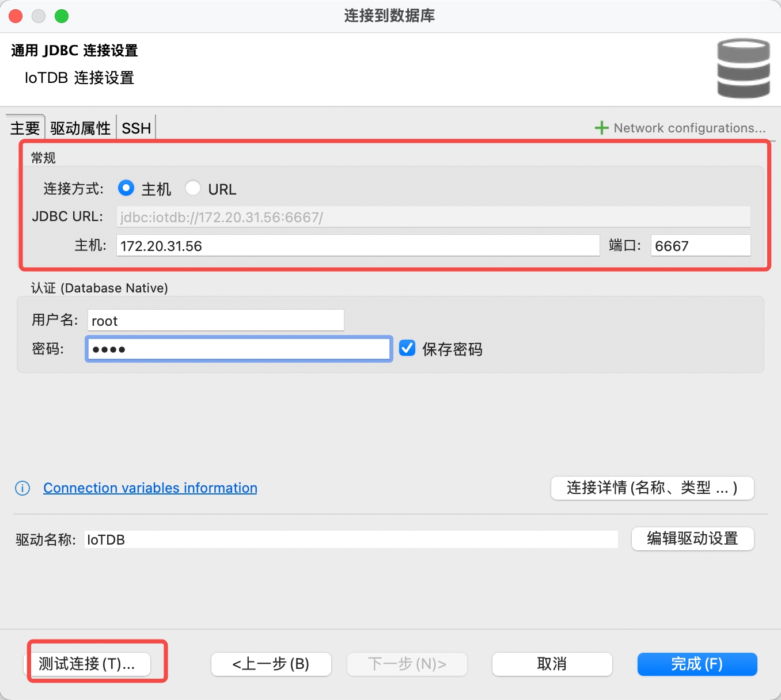Click the Network configurations link
The image size is (781, 700).
(x=689, y=127)
